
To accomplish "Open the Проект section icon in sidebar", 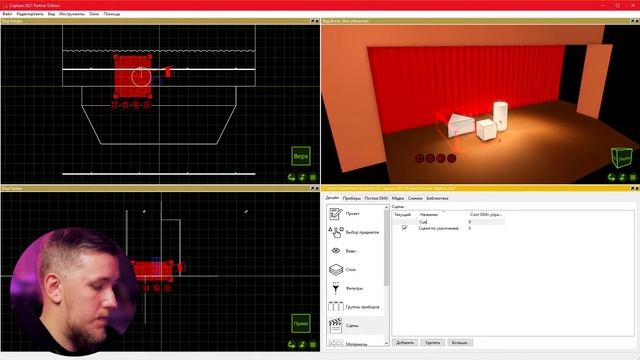I will [336, 213].
